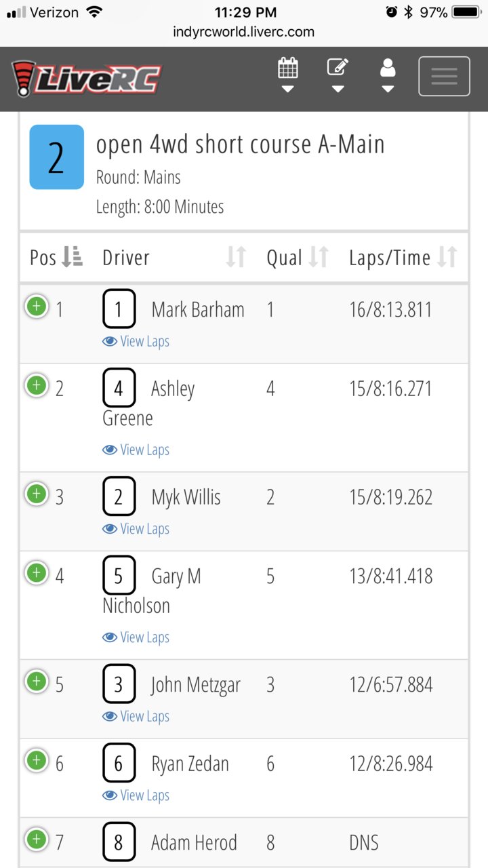Sort results by Qual column
Screen dimensions: 488x868
298,258
